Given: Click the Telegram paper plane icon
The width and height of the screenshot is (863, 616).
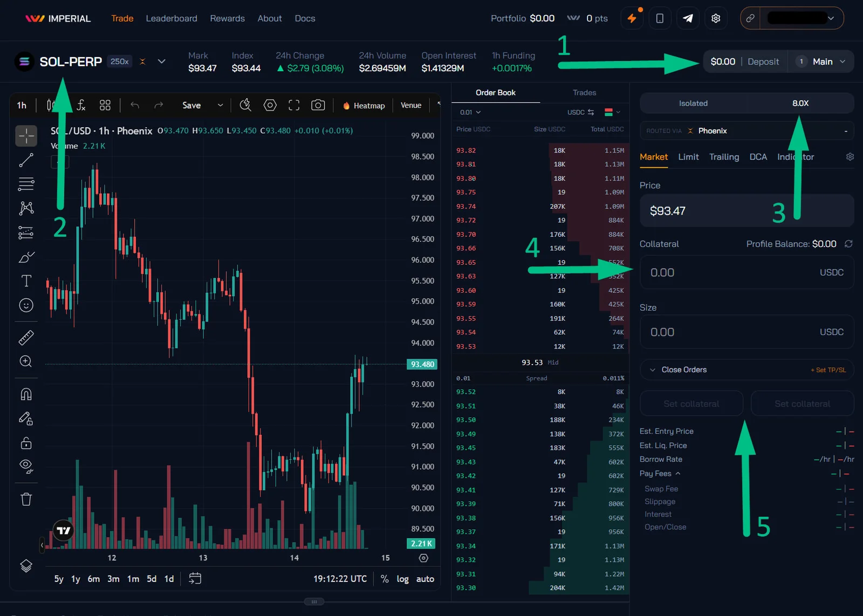Looking at the screenshot, I should click(688, 18).
